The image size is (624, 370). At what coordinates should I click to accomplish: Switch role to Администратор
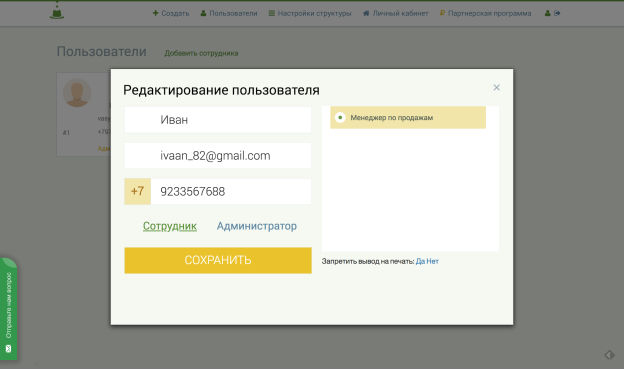pos(257,226)
